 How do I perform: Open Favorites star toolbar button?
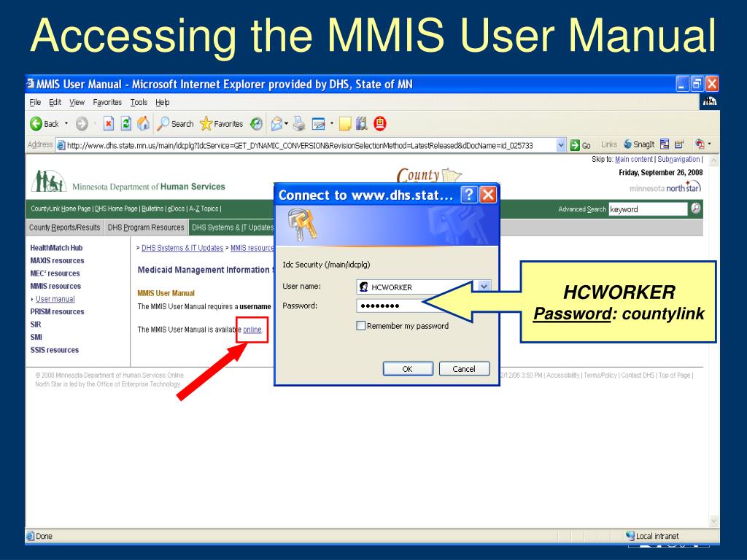click(222, 124)
